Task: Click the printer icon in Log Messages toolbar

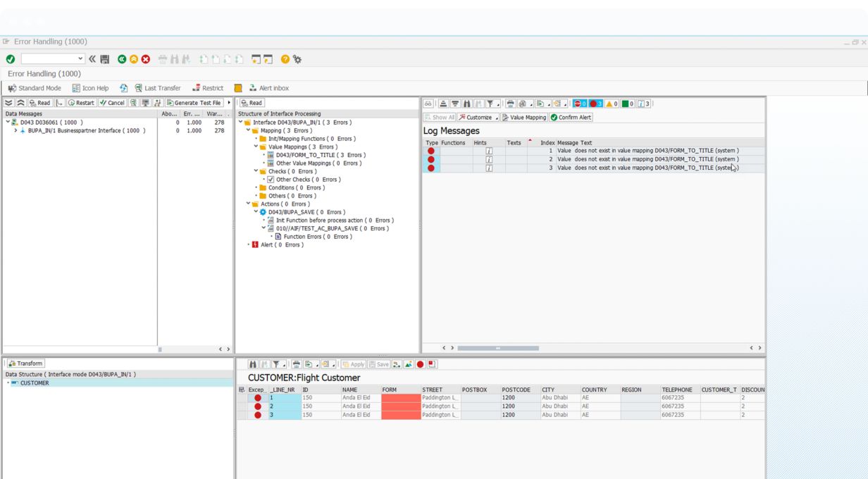Action: (509, 104)
